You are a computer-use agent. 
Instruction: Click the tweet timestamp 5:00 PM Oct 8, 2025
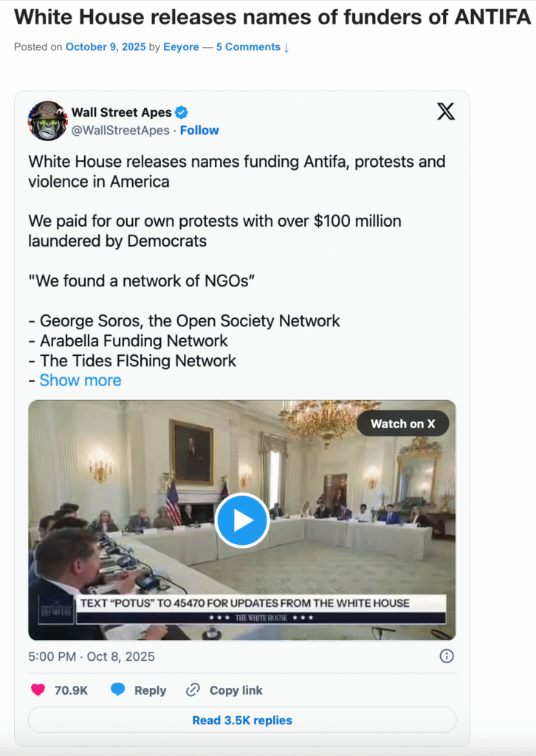[92, 656]
